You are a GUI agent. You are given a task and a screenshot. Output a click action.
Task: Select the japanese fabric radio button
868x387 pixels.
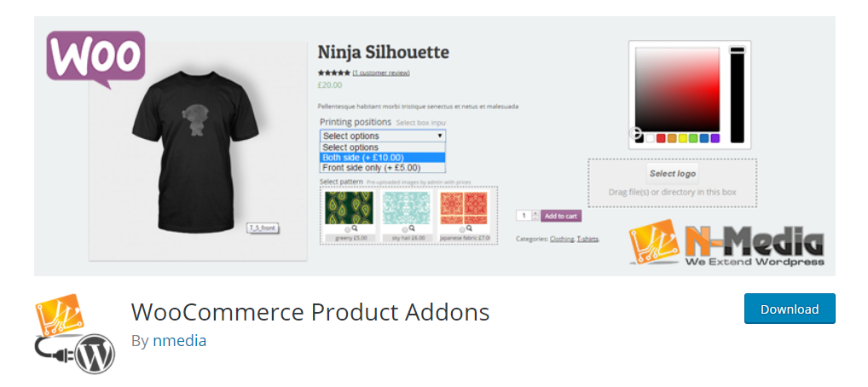(x=462, y=229)
